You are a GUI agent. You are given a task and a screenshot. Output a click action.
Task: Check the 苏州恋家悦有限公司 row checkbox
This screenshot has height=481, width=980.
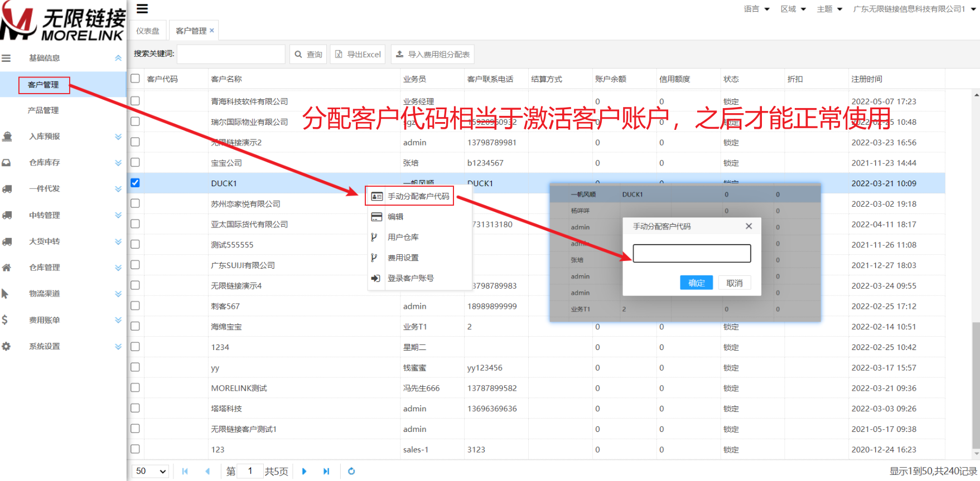pos(135,203)
